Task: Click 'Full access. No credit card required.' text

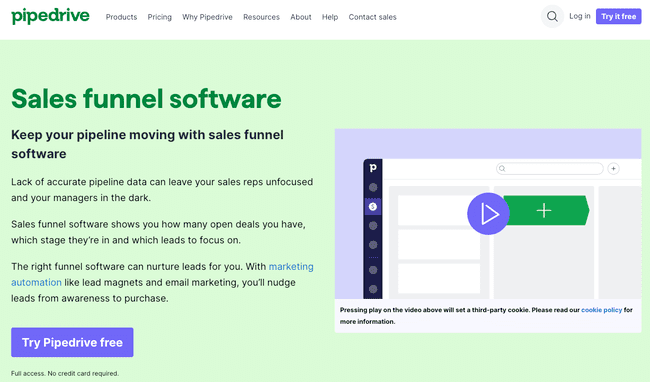Action: [x=65, y=373]
